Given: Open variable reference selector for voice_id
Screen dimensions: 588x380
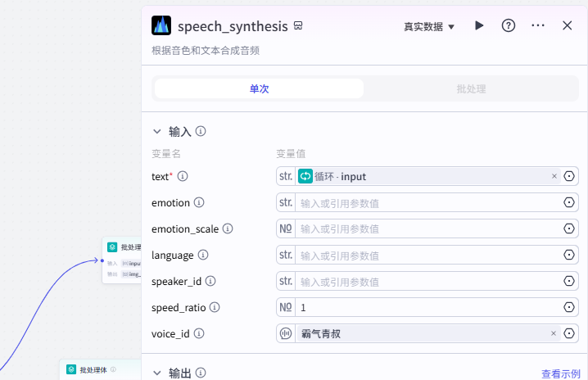Looking at the screenshot, I should [x=569, y=333].
